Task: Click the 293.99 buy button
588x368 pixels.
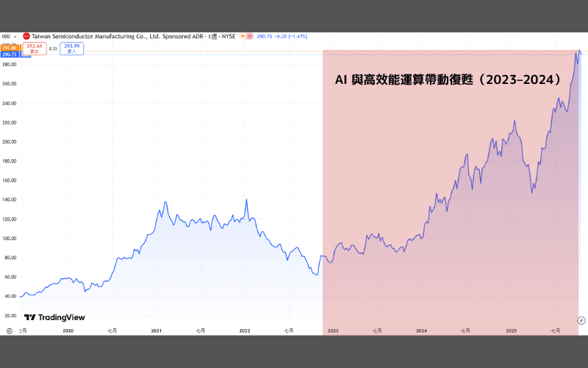Action: [x=71, y=49]
